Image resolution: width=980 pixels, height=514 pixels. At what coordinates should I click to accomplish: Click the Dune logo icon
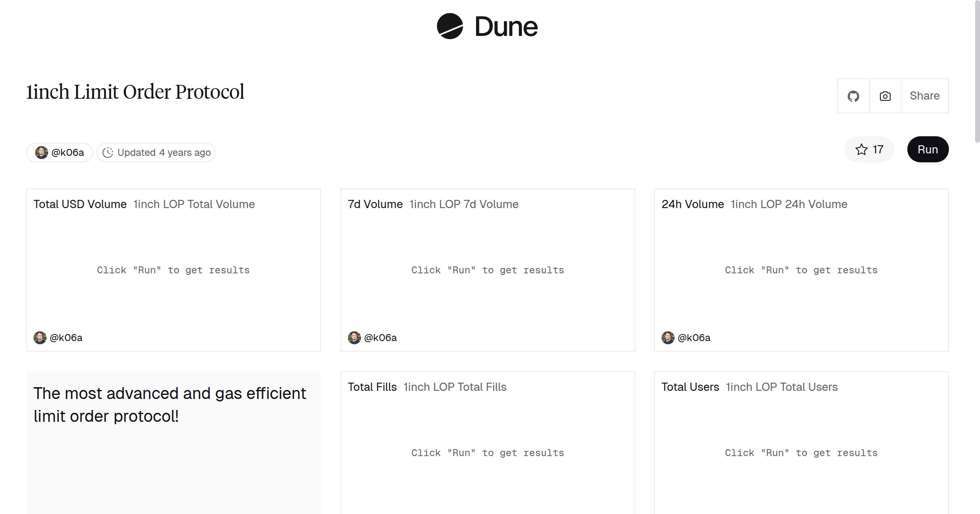450,26
